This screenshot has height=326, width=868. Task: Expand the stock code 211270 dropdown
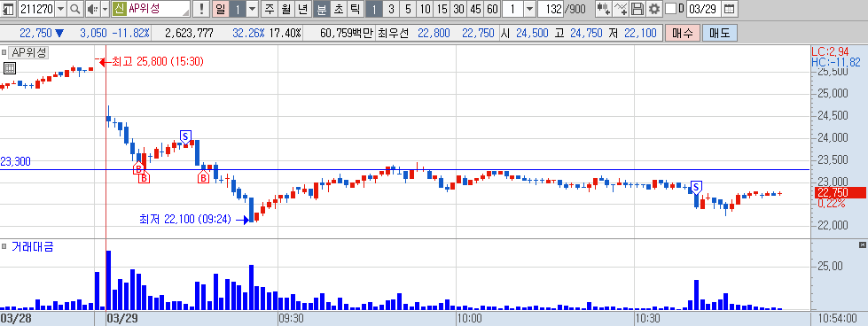61,9
